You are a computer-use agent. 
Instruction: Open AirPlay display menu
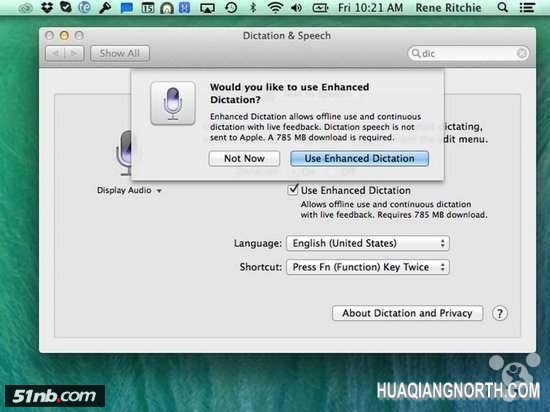coord(207,8)
